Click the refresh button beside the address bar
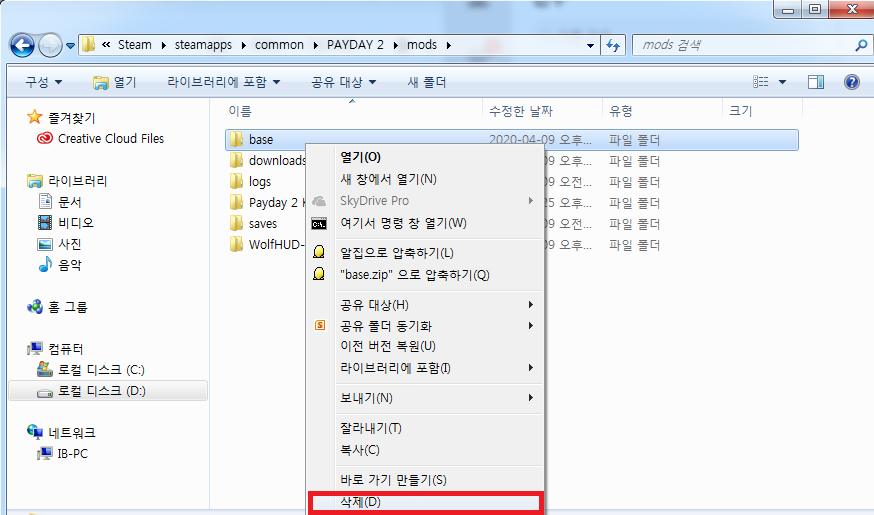 point(613,45)
